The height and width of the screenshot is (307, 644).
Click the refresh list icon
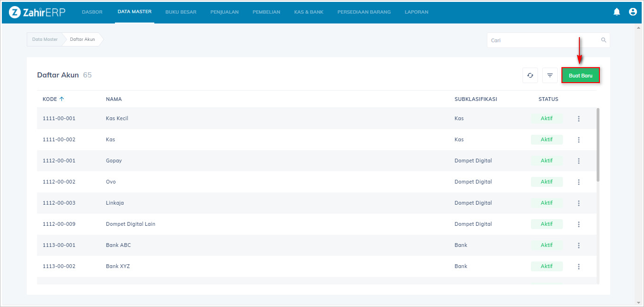click(x=530, y=75)
